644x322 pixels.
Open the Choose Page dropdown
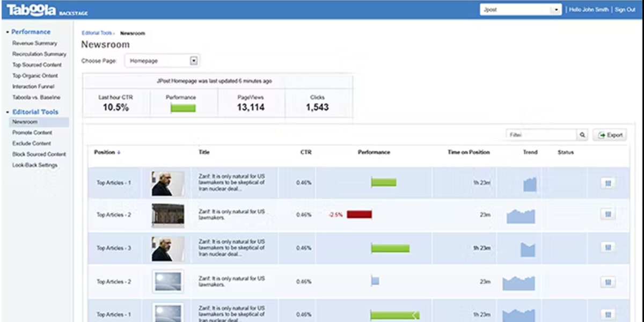point(194,61)
